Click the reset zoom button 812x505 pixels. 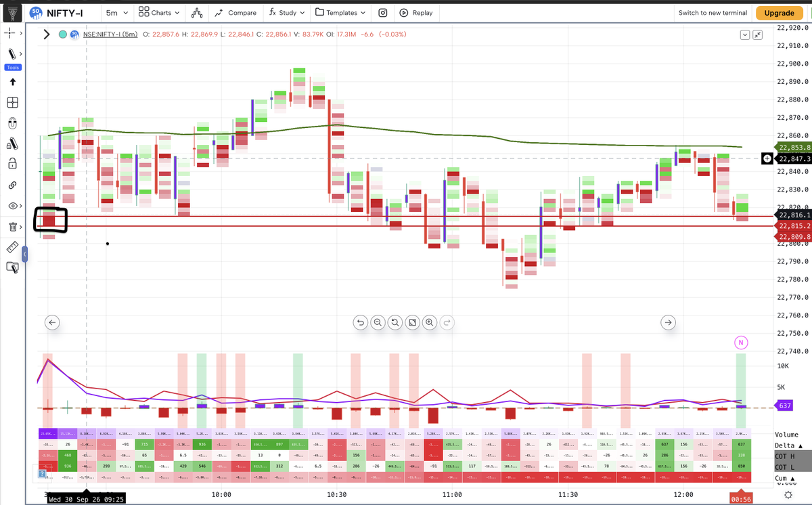coord(394,323)
